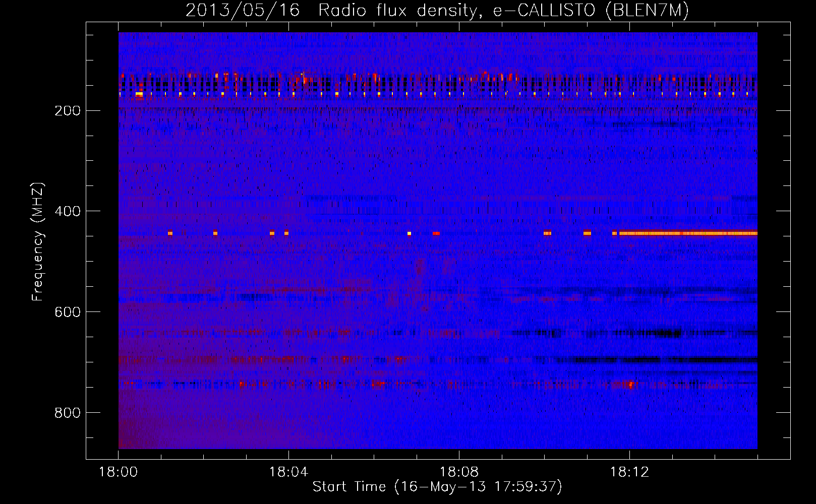Click the long orange emission band near 450 MHz

point(688,233)
